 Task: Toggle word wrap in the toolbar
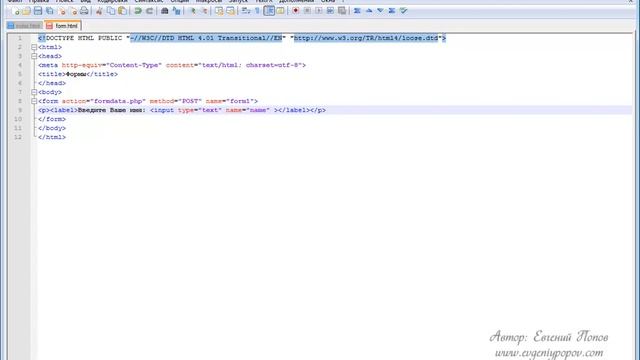point(246,11)
